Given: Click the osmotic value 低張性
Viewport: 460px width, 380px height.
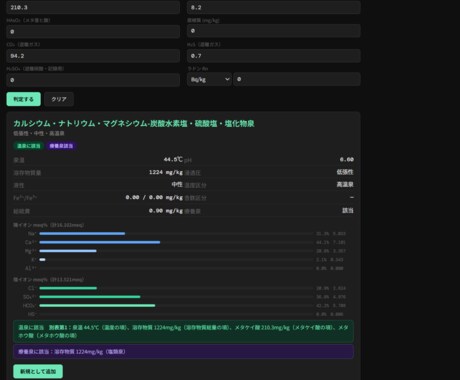Looking at the screenshot, I should (x=345, y=172).
